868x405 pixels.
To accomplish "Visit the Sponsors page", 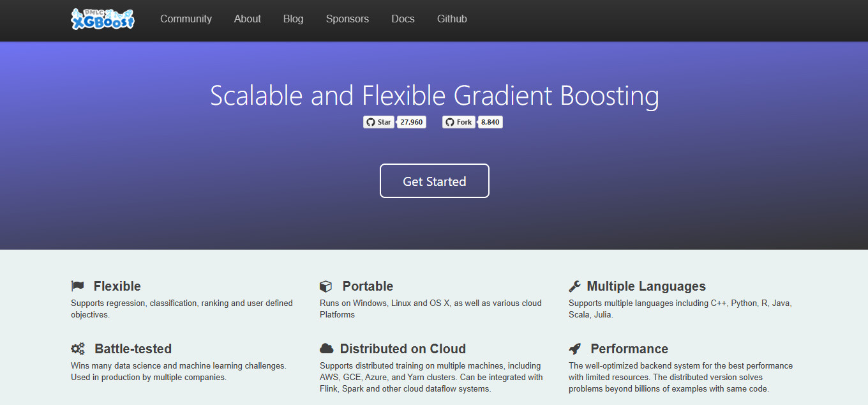I will (x=347, y=19).
